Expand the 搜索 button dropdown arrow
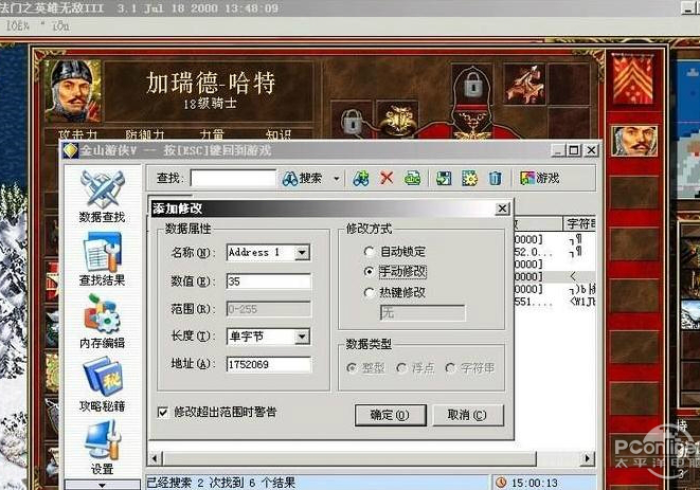 point(336,179)
